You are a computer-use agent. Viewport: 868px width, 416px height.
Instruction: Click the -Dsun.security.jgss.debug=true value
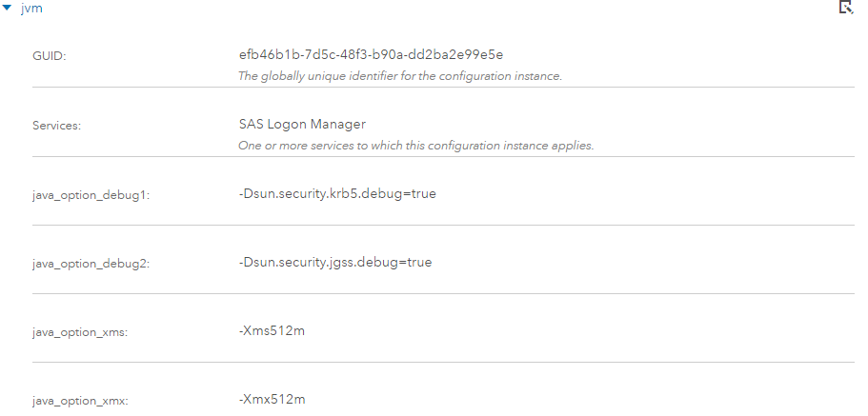point(335,262)
